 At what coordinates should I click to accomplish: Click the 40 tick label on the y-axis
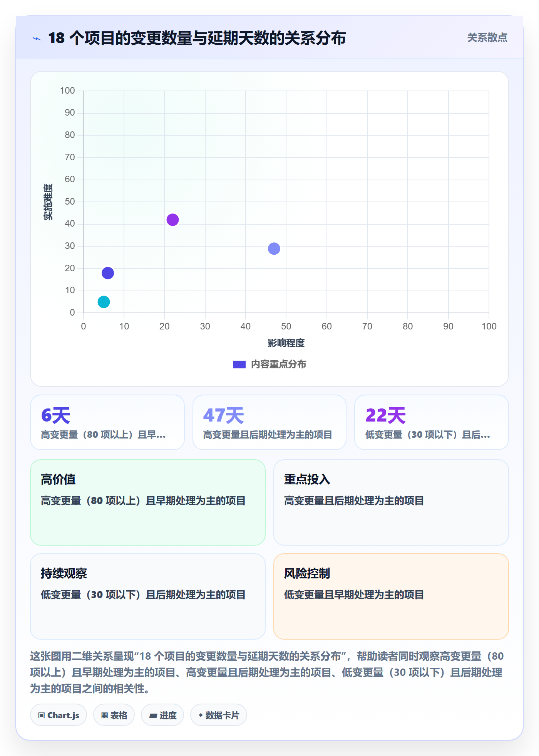click(x=70, y=223)
